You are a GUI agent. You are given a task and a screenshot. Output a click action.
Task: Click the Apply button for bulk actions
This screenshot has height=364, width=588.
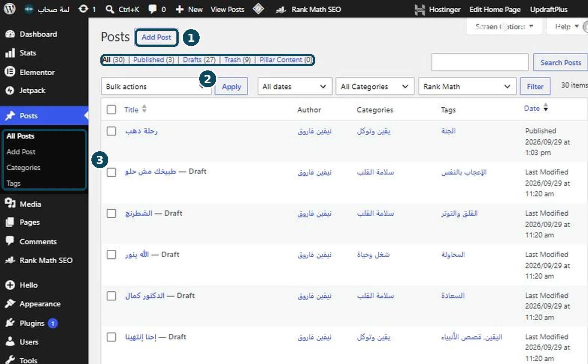pos(231,87)
